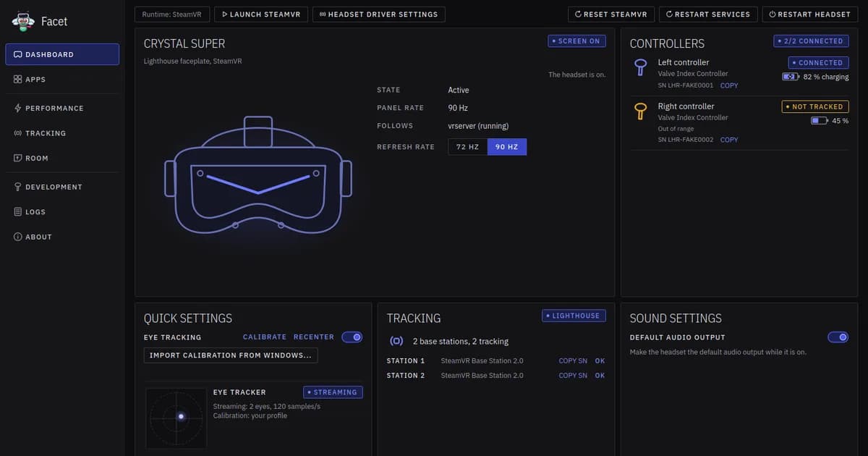Open the About page

[x=62, y=237]
